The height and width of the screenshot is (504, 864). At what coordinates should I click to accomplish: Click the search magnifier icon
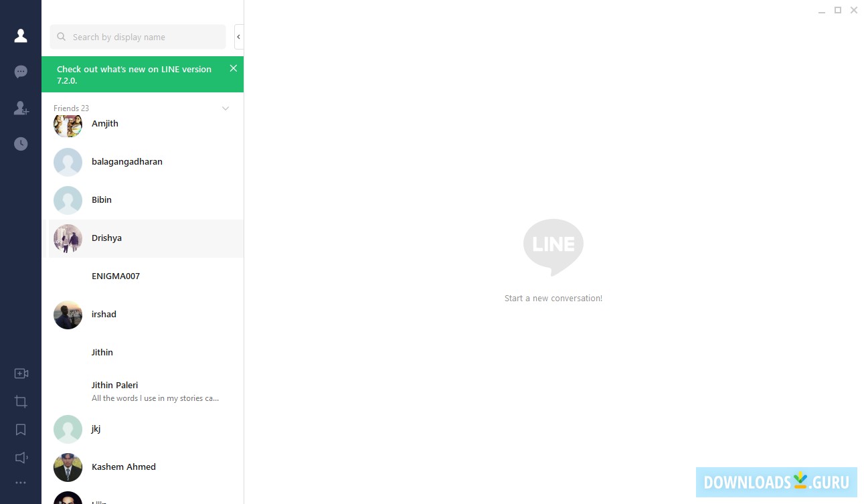click(x=62, y=37)
